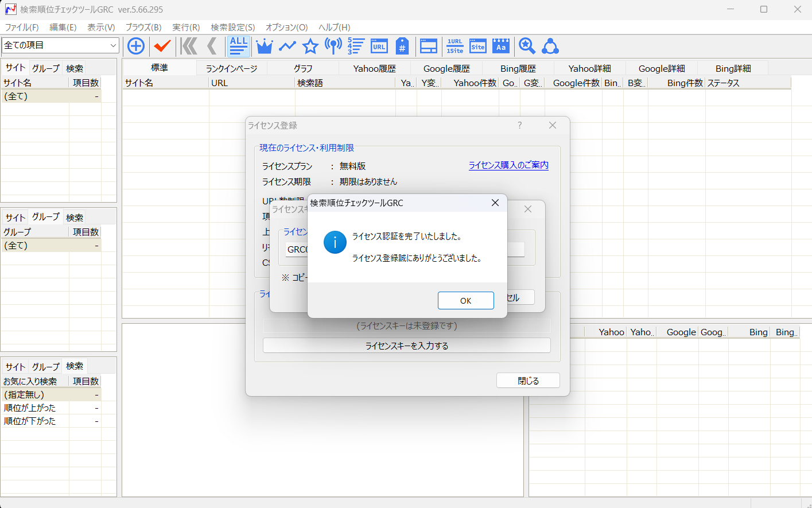The height and width of the screenshot is (508, 812).
Task: Click the Site window icon
Action: (x=478, y=46)
